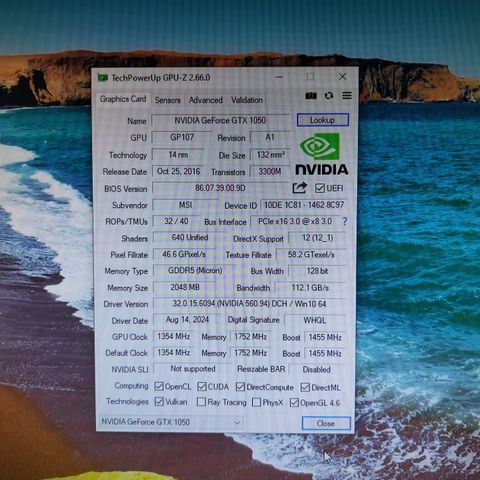The width and height of the screenshot is (480, 480).
Task: Click the ROPs/TMUs value 32 / 40
Action: [x=176, y=221]
